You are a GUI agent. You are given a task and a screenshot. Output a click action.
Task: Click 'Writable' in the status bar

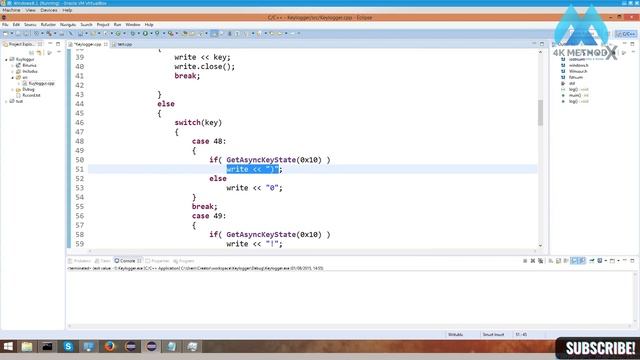455,335
